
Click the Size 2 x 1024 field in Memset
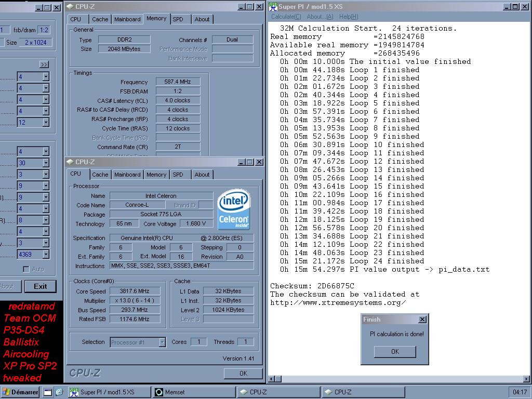36,43
